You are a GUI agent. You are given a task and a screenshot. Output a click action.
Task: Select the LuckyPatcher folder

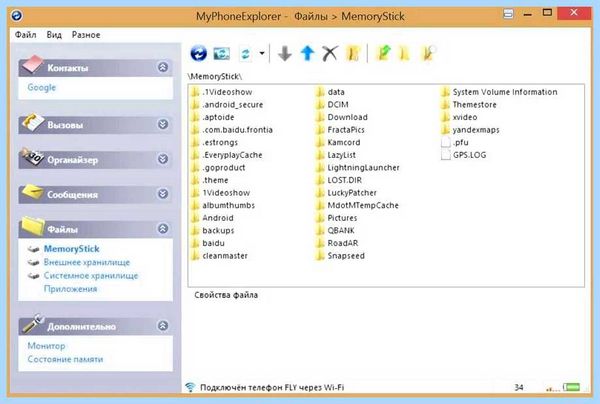(x=346, y=193)
